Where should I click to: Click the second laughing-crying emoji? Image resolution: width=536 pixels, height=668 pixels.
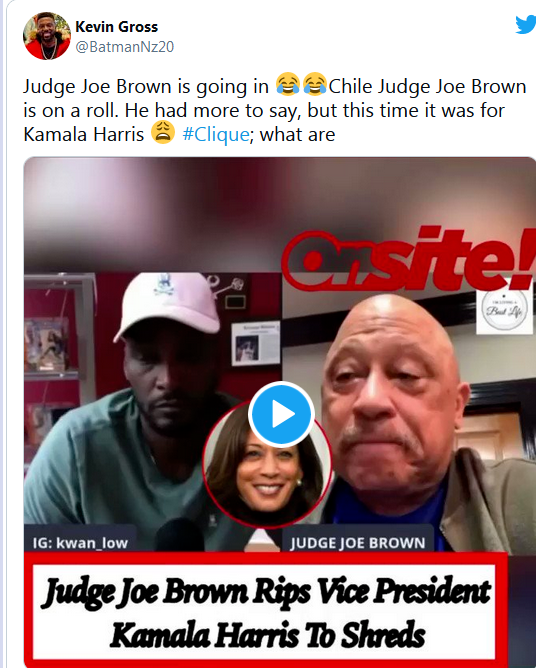[x=315, y=84]
